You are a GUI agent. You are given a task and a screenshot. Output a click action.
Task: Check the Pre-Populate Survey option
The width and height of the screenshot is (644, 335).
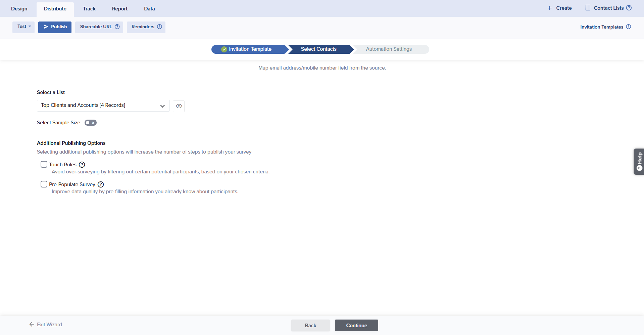[x=44, y=184]
